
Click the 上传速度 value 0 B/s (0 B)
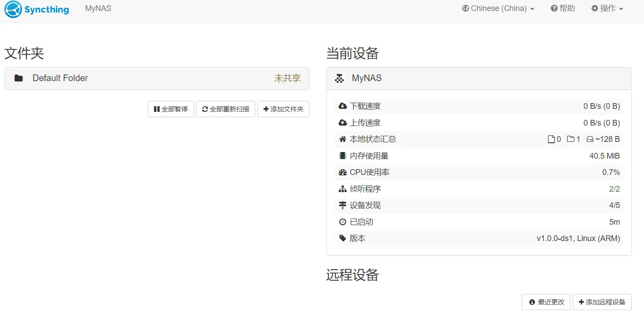(x=602, y=123)
